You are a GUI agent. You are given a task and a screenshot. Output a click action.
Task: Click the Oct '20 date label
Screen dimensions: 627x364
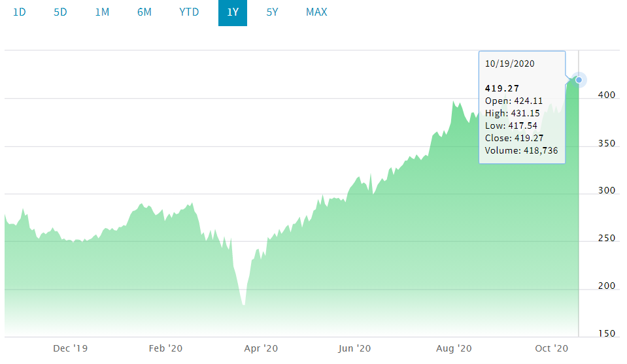coord(552,348)
